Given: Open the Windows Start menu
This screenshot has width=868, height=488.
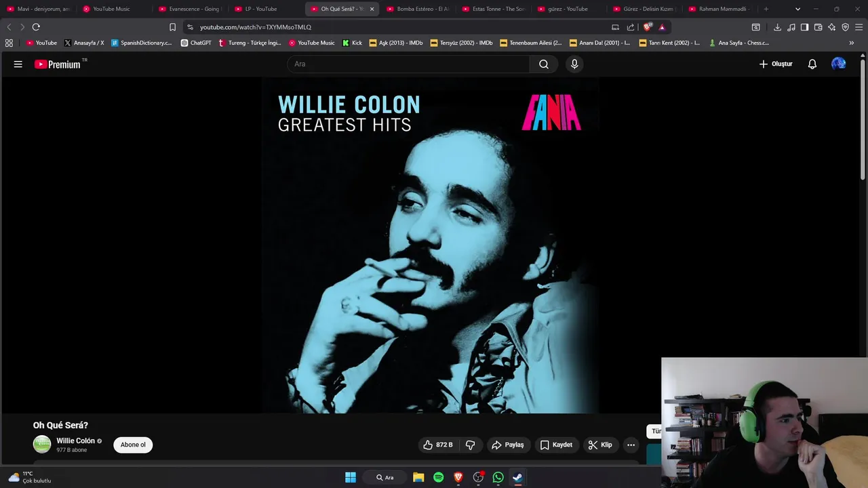Looking at the screenshot, I should tap(351, 477).
